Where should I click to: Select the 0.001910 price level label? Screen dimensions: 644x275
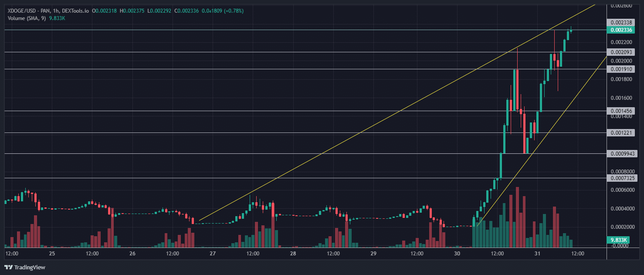tap(622, 69)
